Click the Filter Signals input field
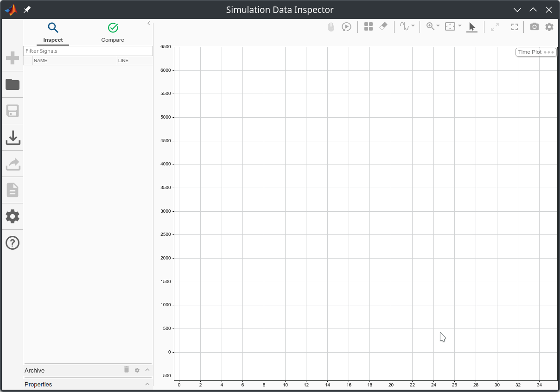The height and width of the screenshot is (392, 560). click(88, 51)
